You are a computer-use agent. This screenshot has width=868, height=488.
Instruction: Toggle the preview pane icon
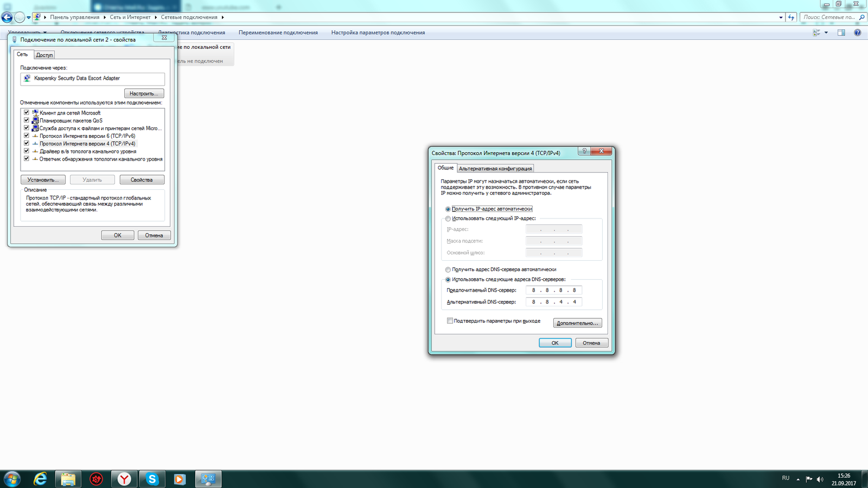(841, 33)
